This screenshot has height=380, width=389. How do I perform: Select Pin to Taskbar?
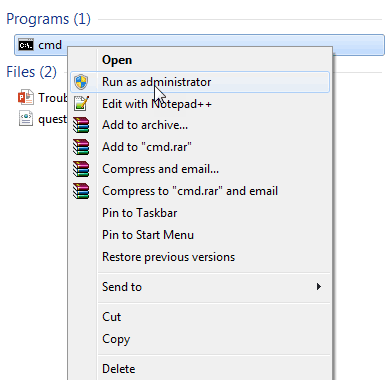pos(200,213)
